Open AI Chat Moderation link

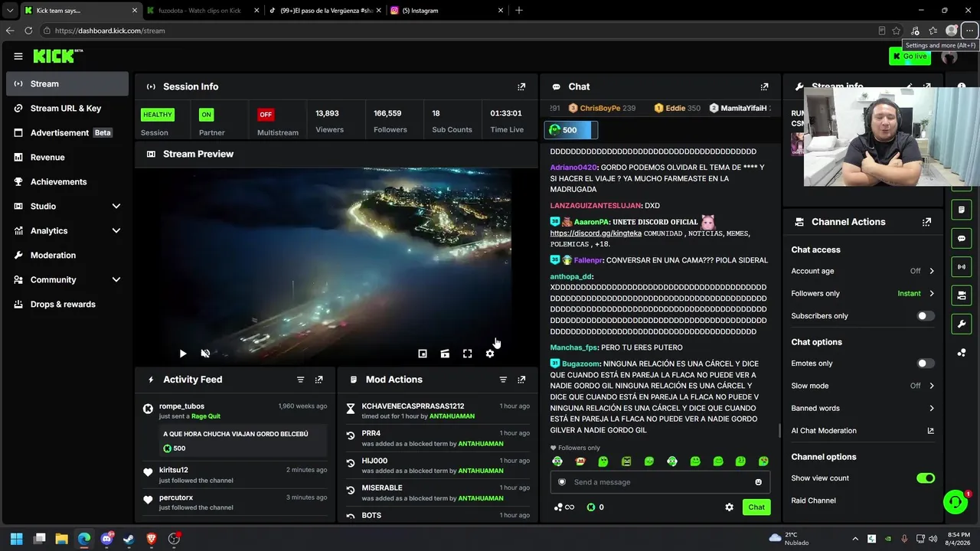click(863, 431)
